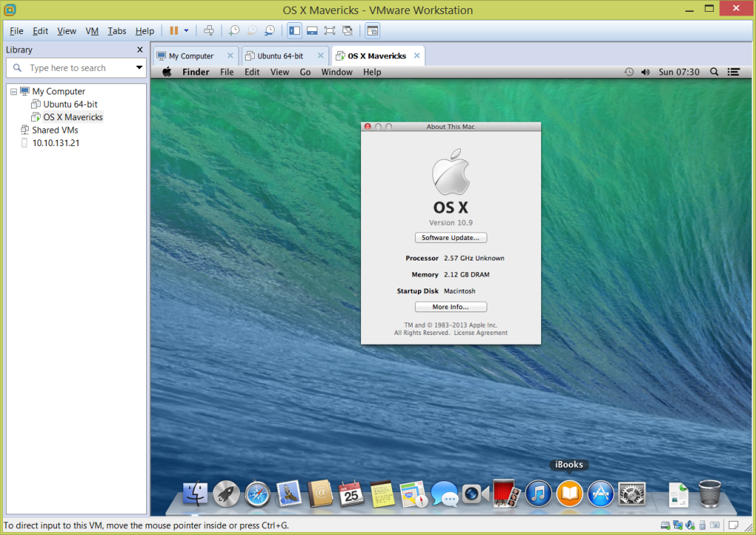Toggle the library sidebar view button

(295, 31)
